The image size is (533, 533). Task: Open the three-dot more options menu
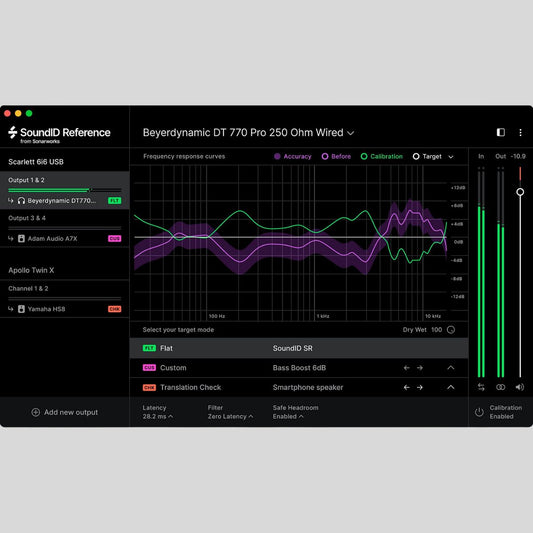[520, 132]
